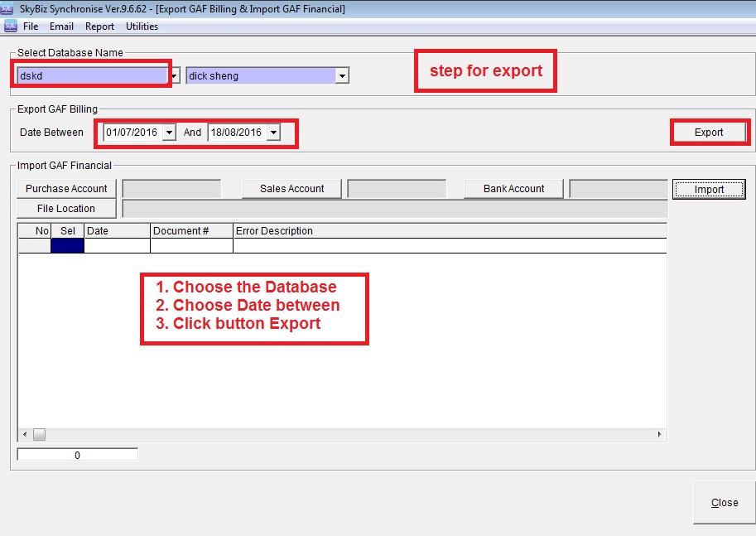Viewport: 756px width, 536px height.
Task: Select the highlighted Sel cell in grid
Action: pyautogui.click(x=67, y=245)
